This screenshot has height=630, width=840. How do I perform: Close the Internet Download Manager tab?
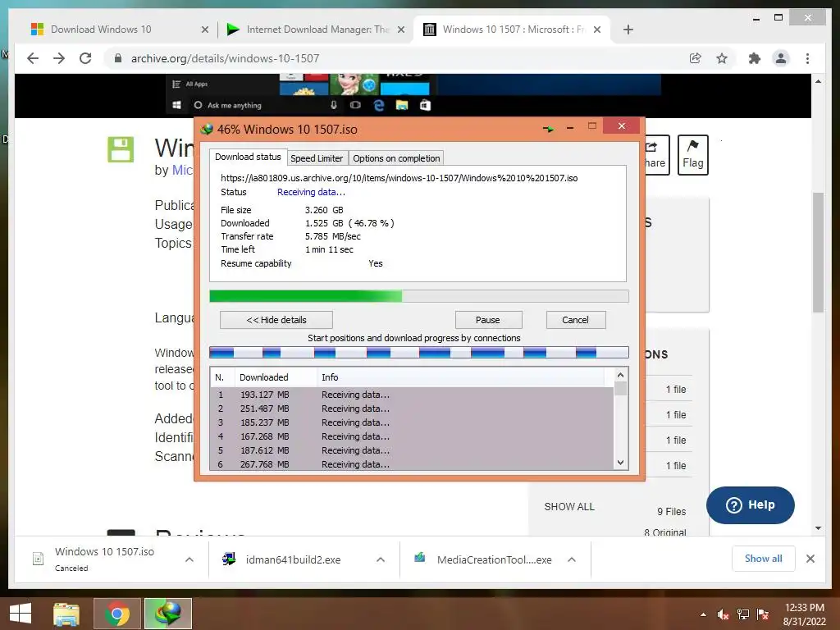pos(400,30)
